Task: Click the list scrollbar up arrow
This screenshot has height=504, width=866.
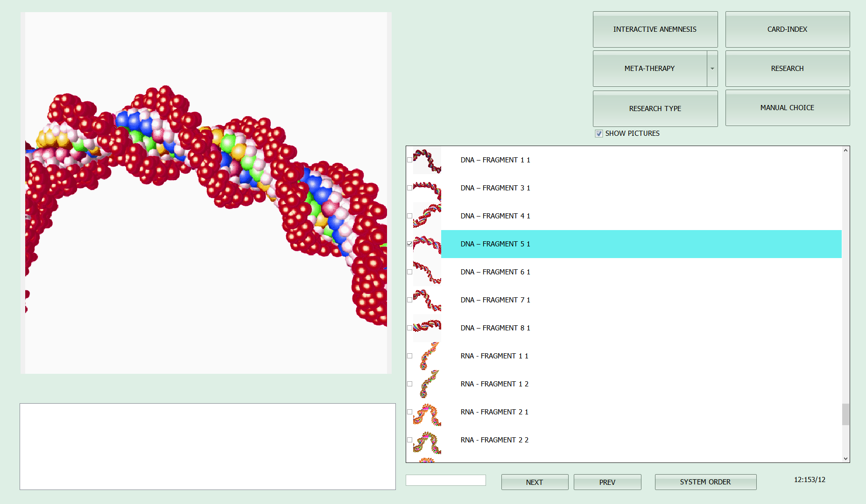Action: [845, 150]
